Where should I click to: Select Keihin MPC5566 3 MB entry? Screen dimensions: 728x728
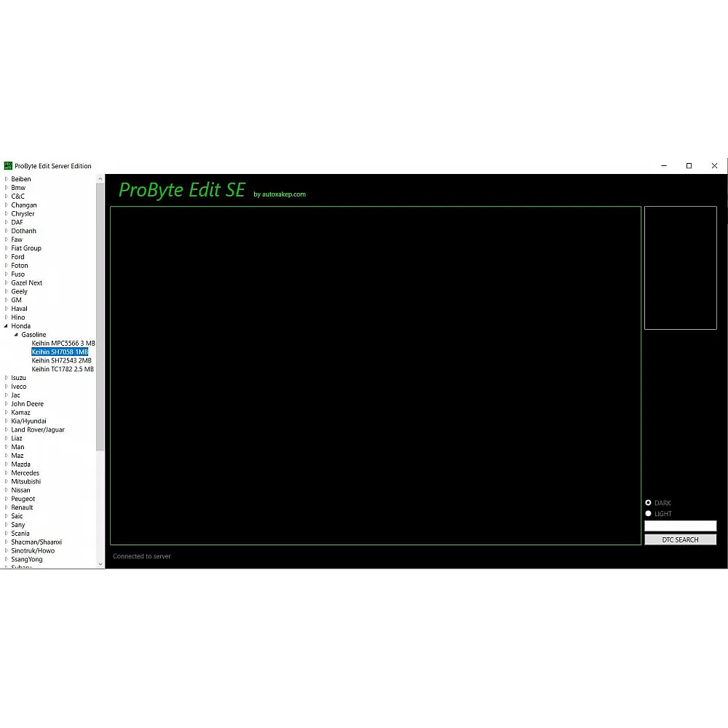(x=63, y=344)
